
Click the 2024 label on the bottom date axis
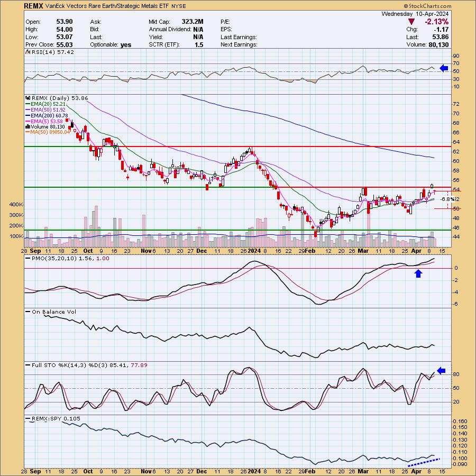254,471
